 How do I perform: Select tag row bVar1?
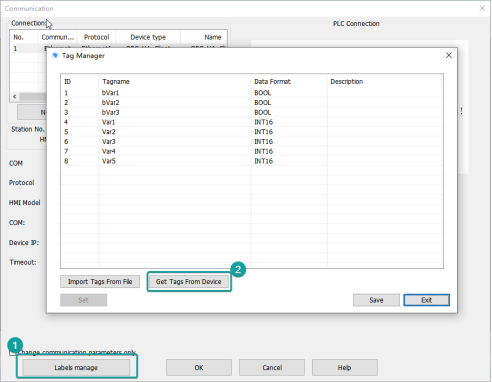[x=252, y=93]
